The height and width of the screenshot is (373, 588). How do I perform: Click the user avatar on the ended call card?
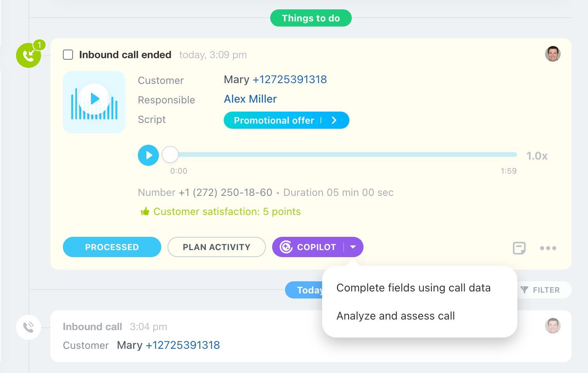(552, 54)
